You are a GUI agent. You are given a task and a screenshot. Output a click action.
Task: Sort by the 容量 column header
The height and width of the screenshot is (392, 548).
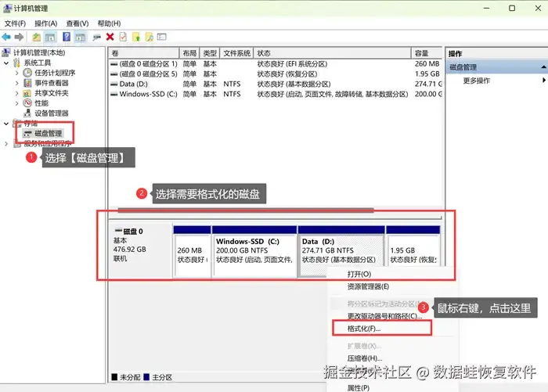click(x=427, y=53)
